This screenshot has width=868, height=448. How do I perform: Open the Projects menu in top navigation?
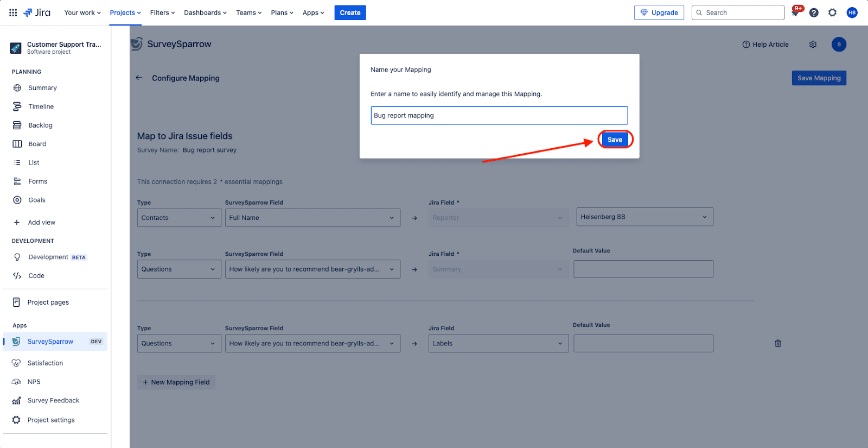[x=125, y=12]
